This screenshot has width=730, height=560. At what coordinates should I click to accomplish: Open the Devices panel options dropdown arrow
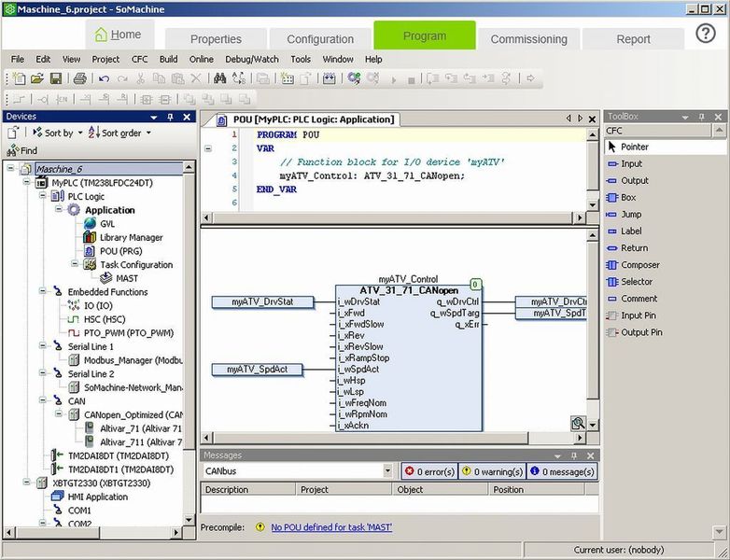(x=154, y=117)
